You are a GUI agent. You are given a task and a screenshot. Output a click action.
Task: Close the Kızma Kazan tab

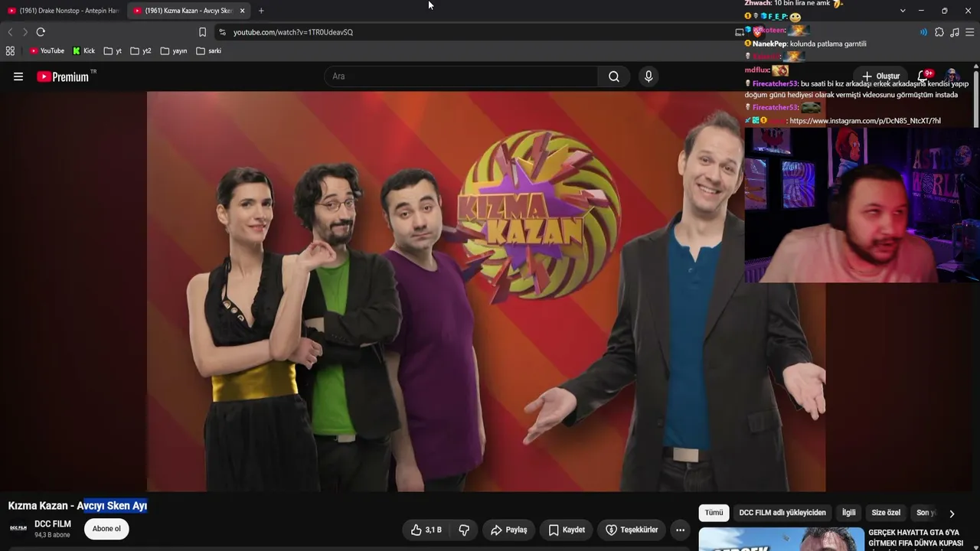(x=242, y=11)
